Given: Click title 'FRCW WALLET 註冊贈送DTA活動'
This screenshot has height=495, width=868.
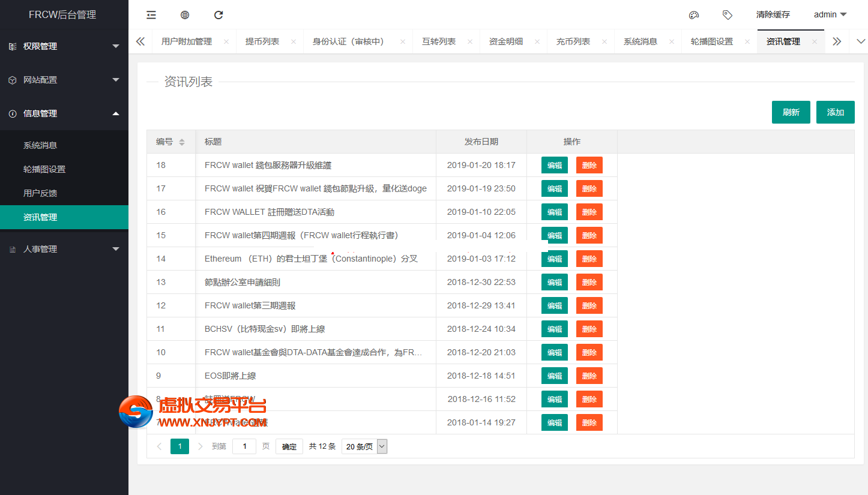Looking at the screenshot, I should [270, 212].
